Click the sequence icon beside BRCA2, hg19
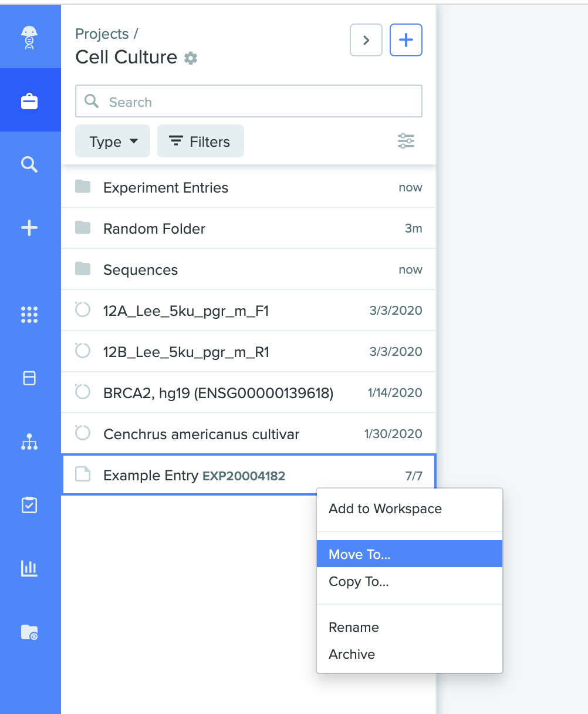 83,392
